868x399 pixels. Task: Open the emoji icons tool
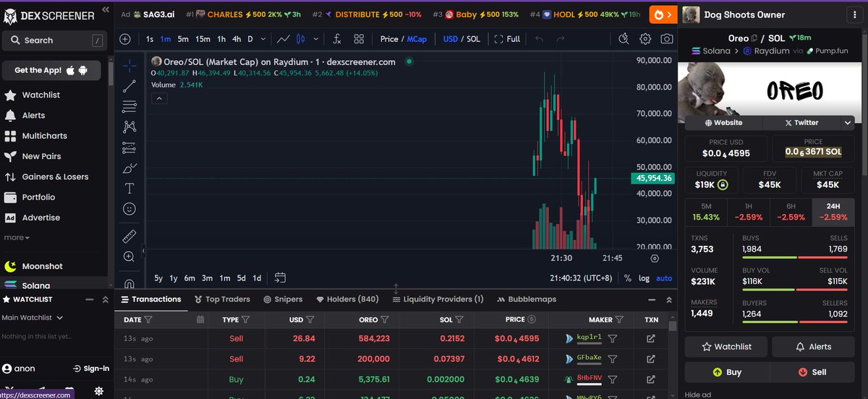(129, 209)
